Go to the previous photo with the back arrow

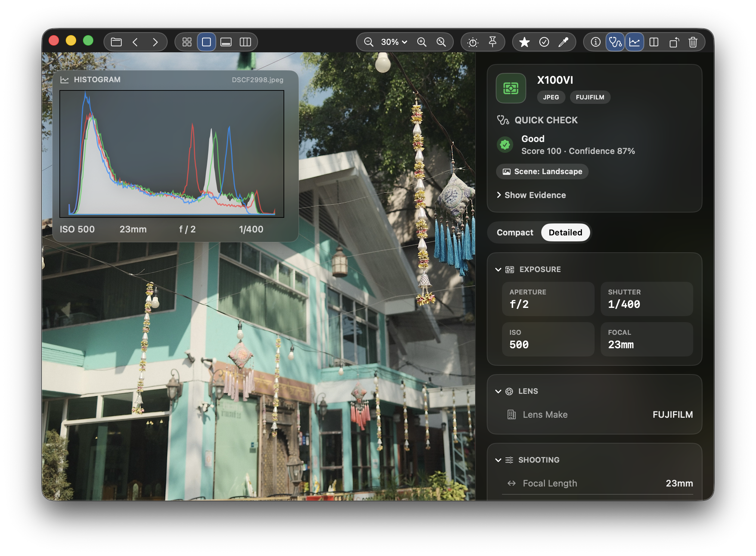(135, 42)
